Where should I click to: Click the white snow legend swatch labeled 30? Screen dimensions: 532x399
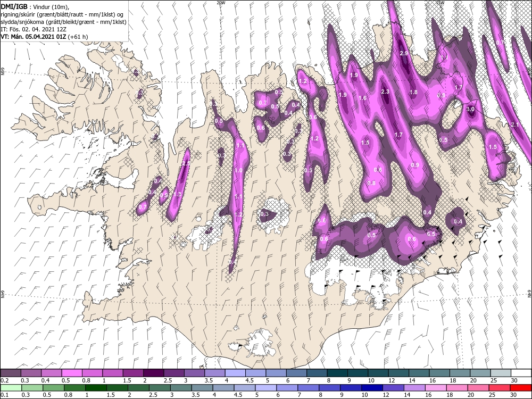click(x=521, y=373)
